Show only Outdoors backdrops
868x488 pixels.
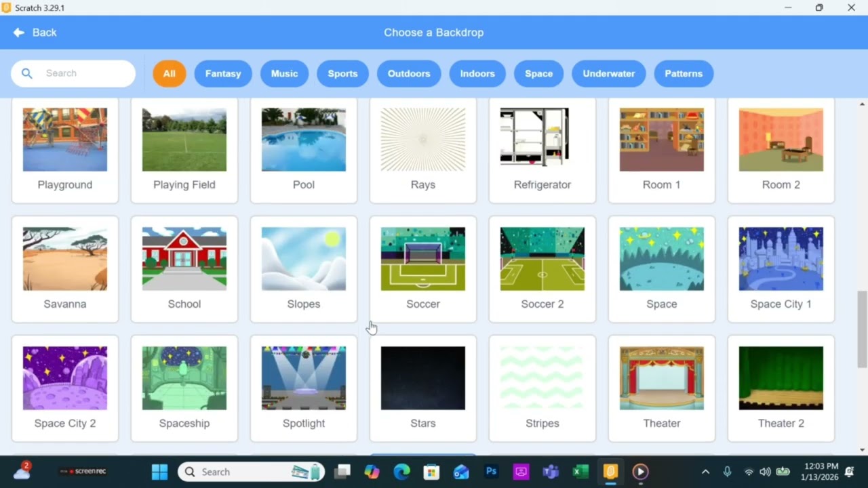409,73
